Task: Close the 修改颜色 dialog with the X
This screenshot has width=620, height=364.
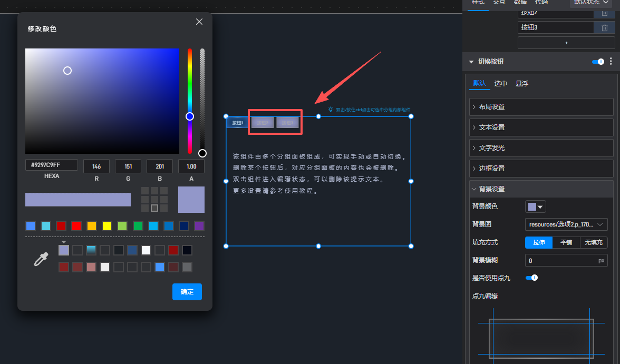Action: (199, 22)
